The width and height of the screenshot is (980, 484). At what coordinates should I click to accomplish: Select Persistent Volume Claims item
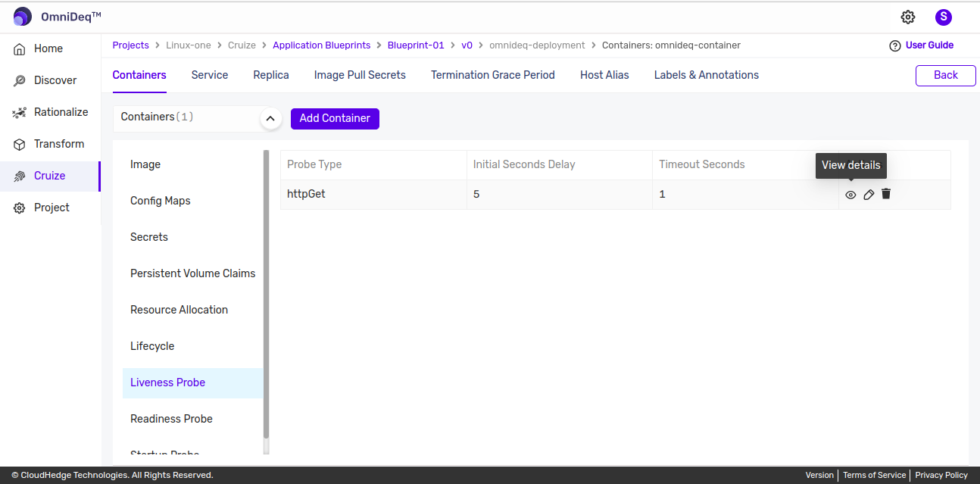point(192,273)
